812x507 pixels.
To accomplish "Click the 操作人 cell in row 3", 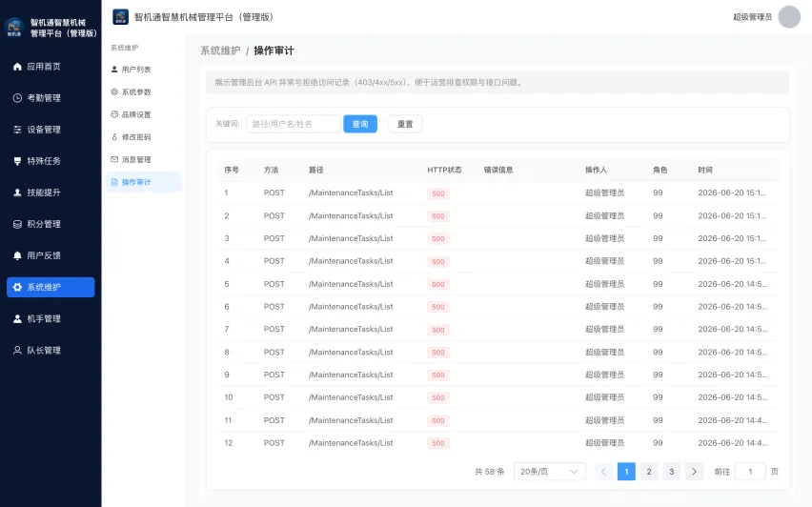I will coord(604,238).
